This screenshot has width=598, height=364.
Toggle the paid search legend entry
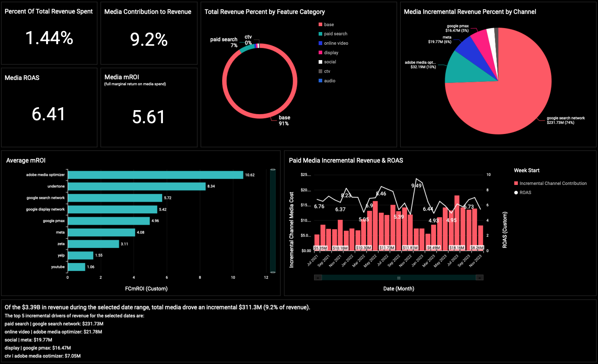333,34
